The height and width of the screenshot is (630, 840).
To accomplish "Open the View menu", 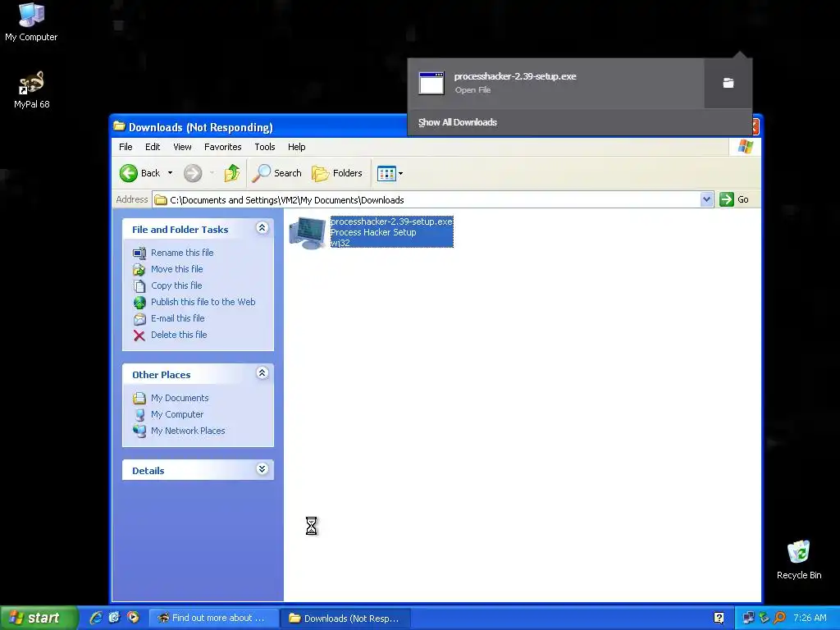I will [x=182, y=147].
